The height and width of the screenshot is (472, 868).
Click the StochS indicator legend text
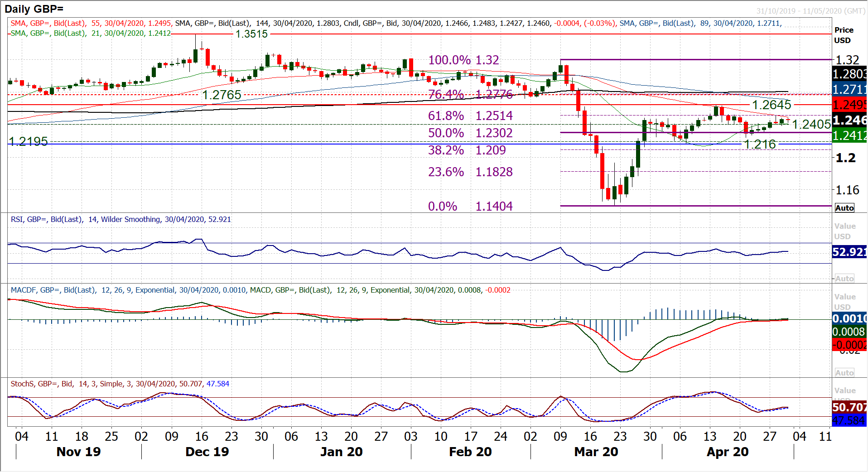[x=120, y=384]
